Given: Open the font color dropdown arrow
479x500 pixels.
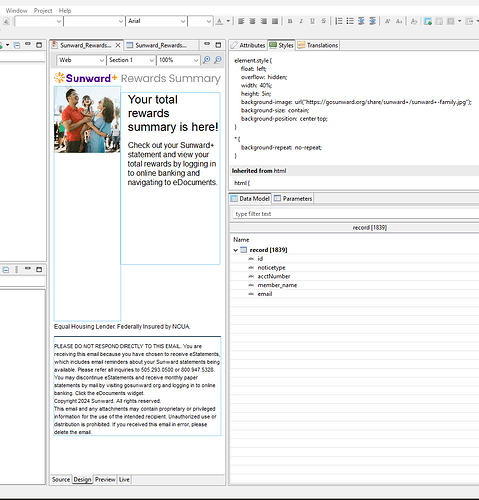Looking at the screenshot, I should tap(228, 21).
